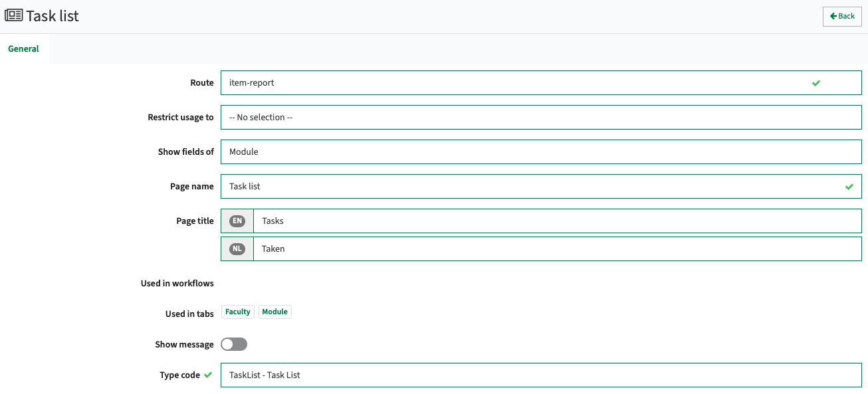
Task: Open the Type code TaskList dropdown
Action: (541, 375)
